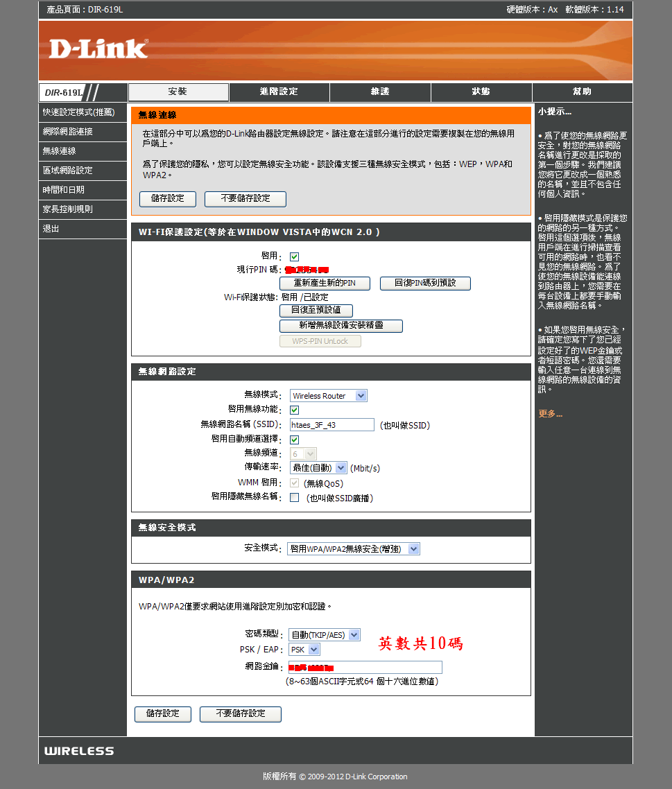
Task: Click the 無線網路名稱 SSID input field
Action: click(x=331, y=425)
